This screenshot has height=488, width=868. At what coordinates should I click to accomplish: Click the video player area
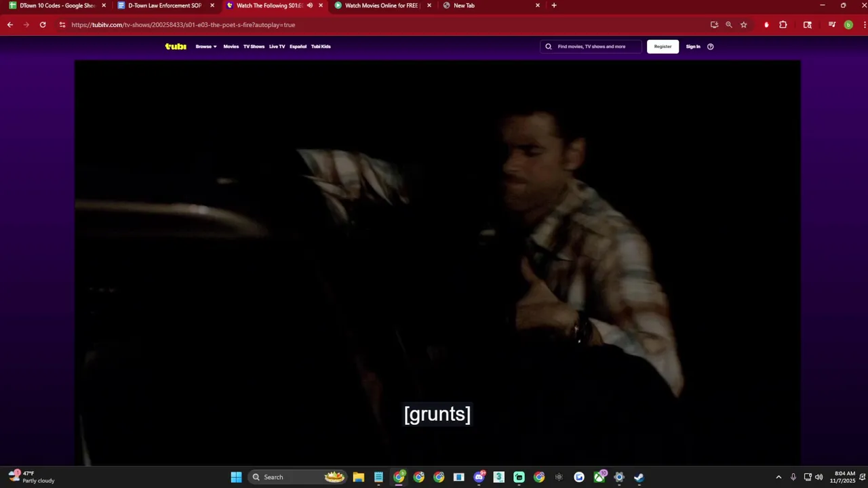(437, 262)
